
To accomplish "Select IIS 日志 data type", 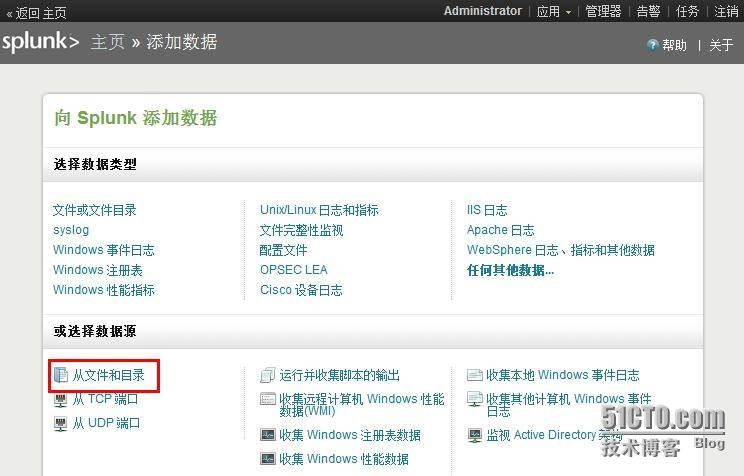I will [x=487, y=210].
